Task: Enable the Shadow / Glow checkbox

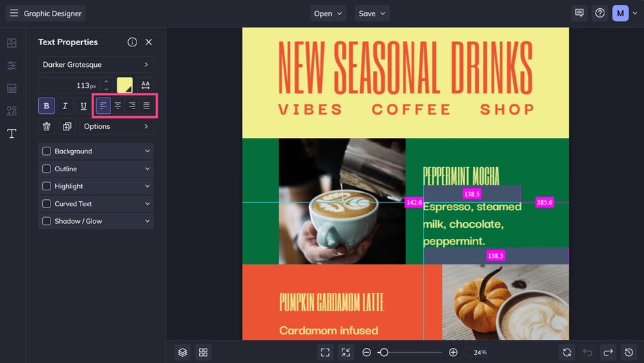Action: tap(46, 221)
